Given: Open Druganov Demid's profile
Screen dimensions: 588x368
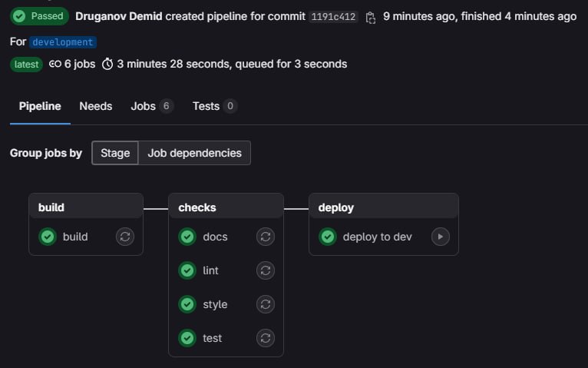Looking at the screenshot, I should click(x=119, y=16).
